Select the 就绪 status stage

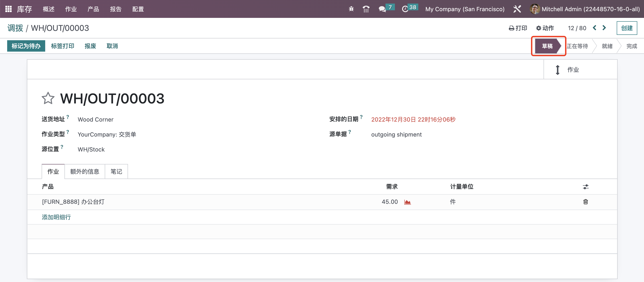click(x=607, y=46)
